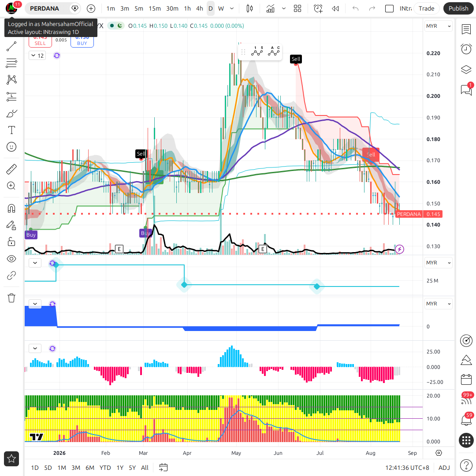This screenshot has width=476, height=476.
Task: Activate the zoom in tool
Action: [x=11, y=186]
